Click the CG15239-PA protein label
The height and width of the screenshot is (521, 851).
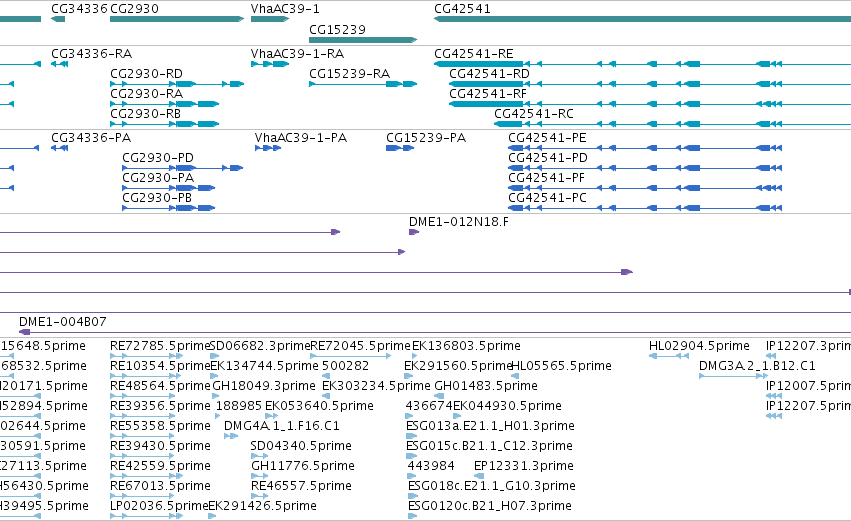point(426,137)
